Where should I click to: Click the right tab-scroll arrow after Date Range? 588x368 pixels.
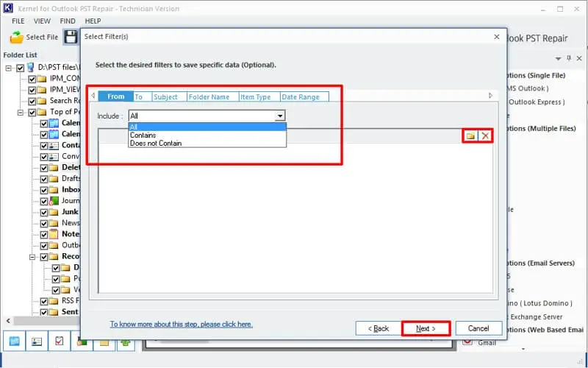point(490,96)
